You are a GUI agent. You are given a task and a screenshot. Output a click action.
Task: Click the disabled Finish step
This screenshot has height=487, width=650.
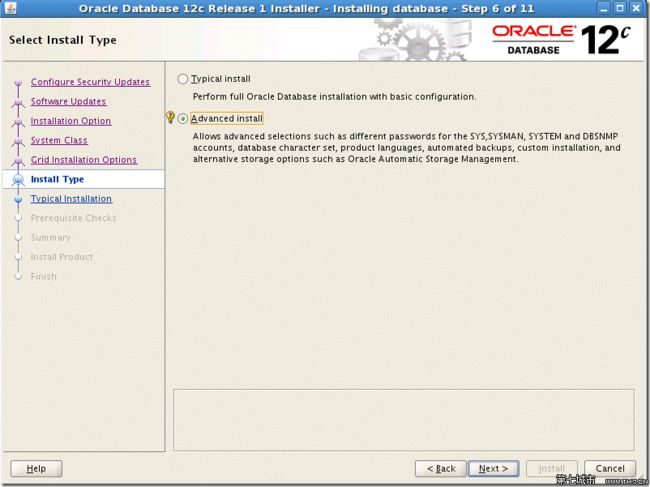(44, 276)
